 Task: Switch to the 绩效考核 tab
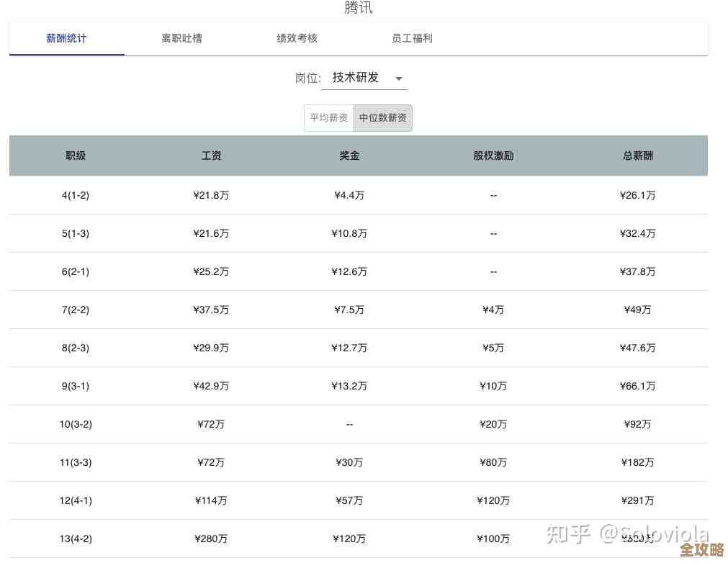click(297, 38)
